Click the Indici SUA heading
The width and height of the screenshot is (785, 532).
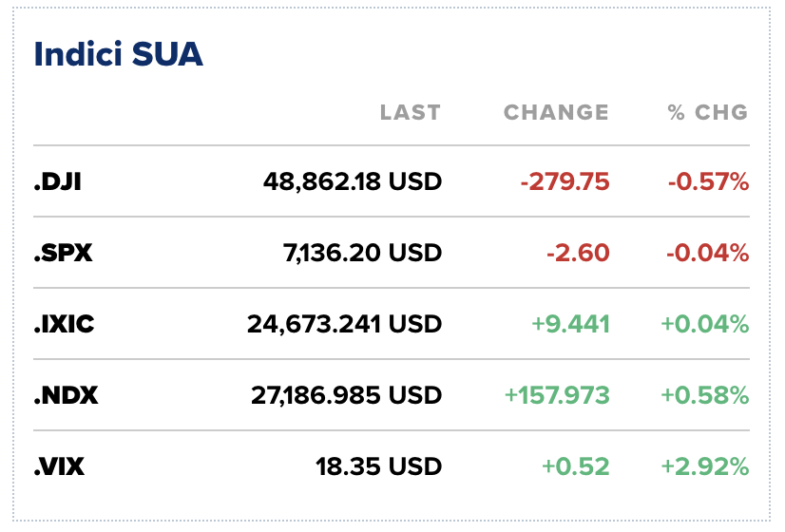pyautogui.click(x=119, y=54)
